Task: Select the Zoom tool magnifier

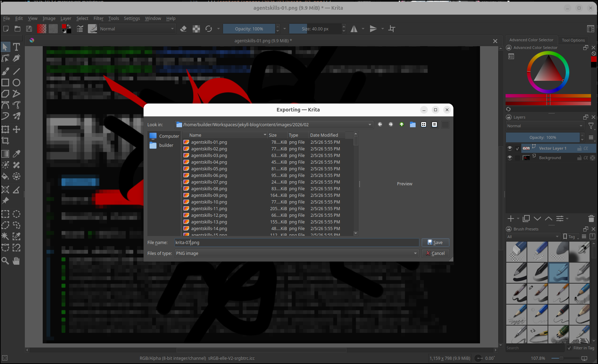Action: pyautogui.click(x=5, y=260)
